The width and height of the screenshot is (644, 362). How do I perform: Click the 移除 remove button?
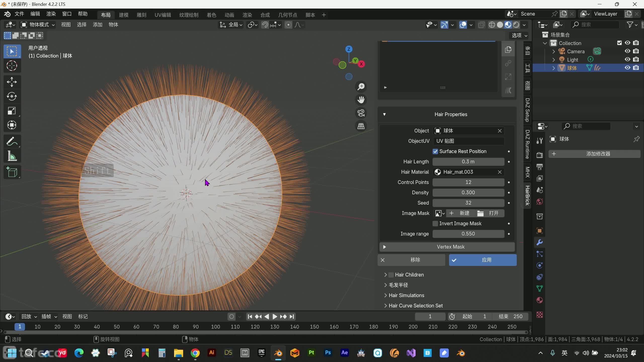click(x=412, y=260)
